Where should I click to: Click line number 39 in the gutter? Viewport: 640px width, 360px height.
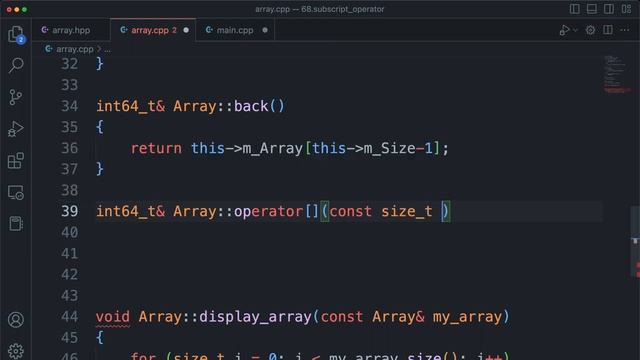[69, 211]
